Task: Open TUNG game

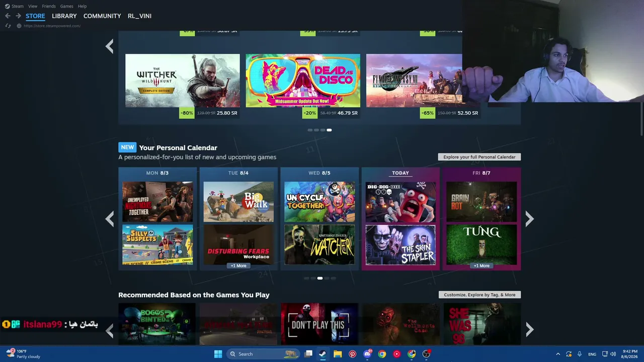Action: click(481, 243)
